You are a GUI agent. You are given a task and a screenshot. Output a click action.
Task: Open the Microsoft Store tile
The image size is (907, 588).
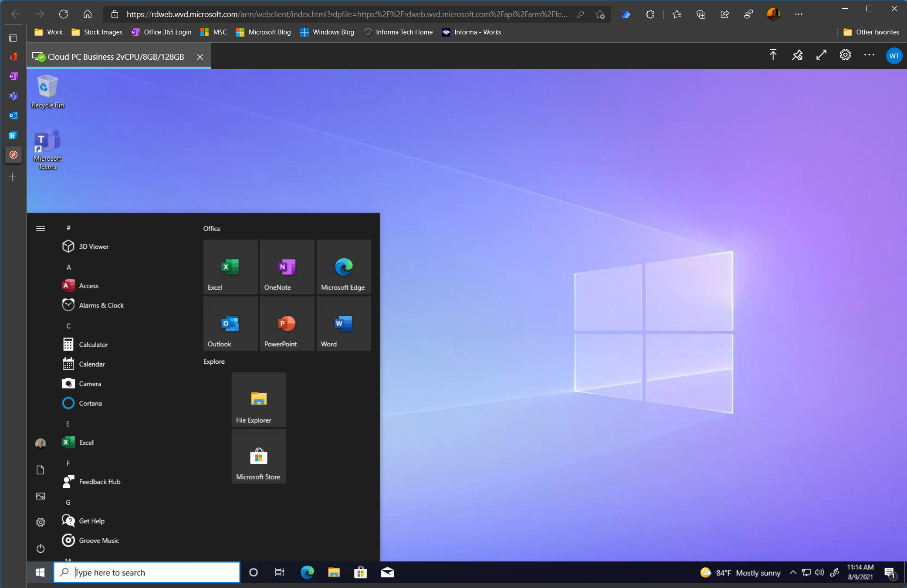(259, 456)
